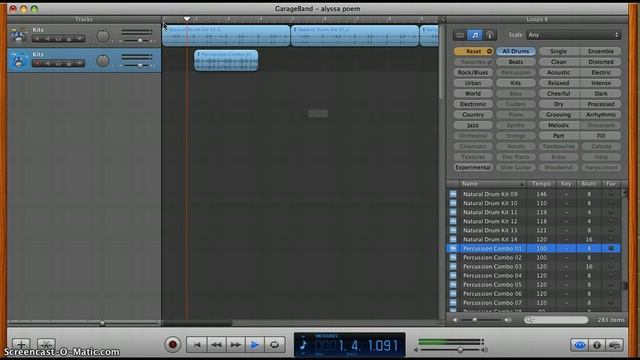Image resolution: width=640 pixels, height=360 pixels.
Task: Solo the second Kits track
Action: (58, 64)
